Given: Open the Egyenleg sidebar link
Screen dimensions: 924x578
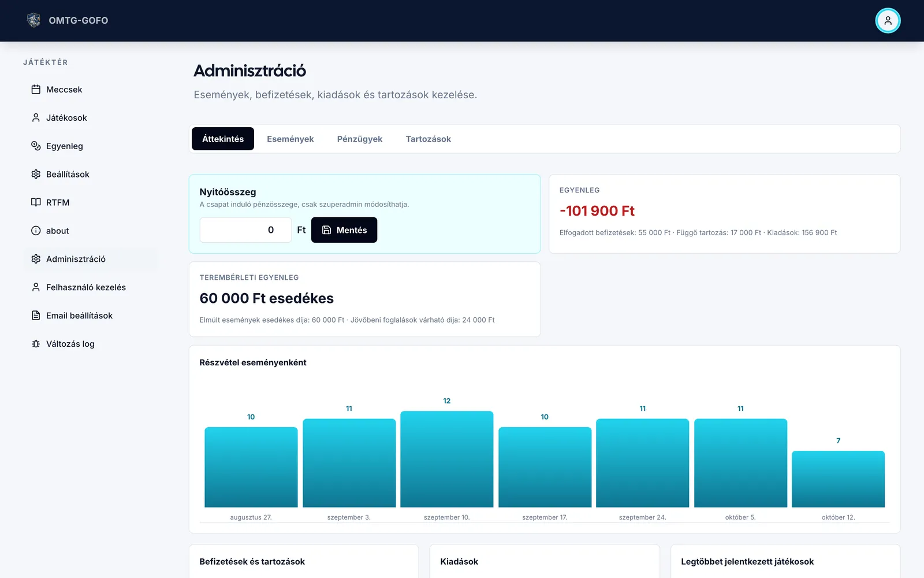Looking at the screenshot, I should (91, 146).
